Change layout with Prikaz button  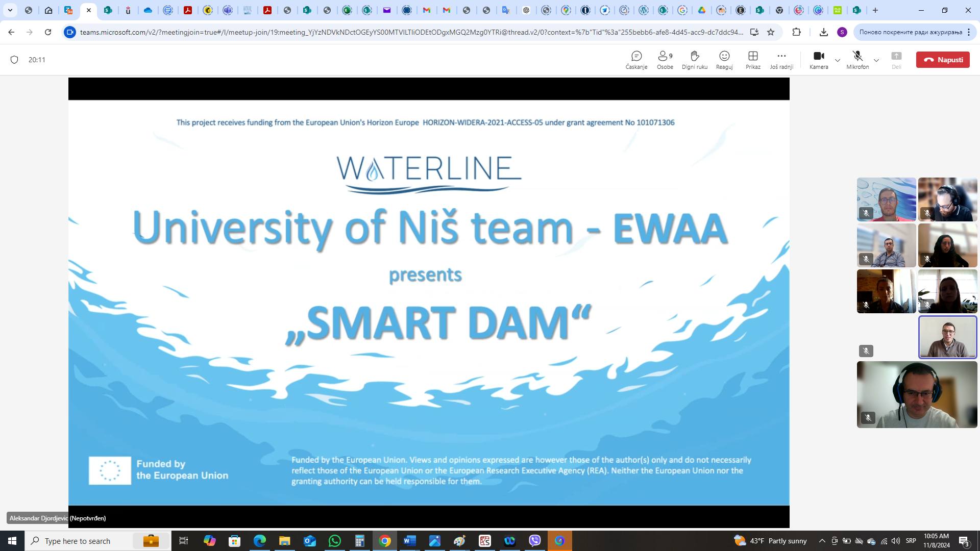(753, 60)
